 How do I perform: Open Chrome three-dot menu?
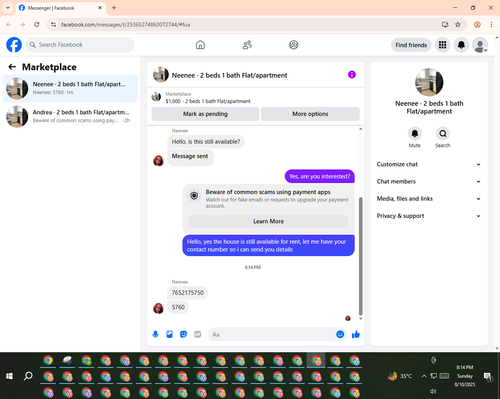[x=491, y=24]
